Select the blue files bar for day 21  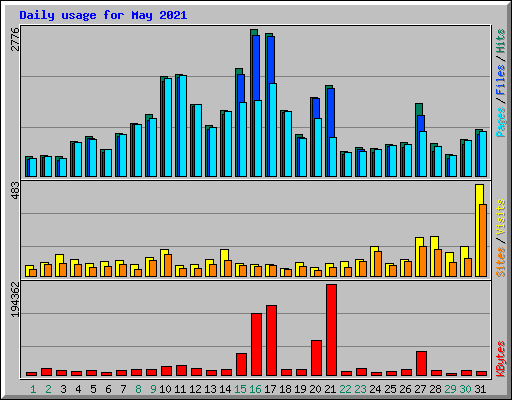pyautogui.click(x=331, y=113)
